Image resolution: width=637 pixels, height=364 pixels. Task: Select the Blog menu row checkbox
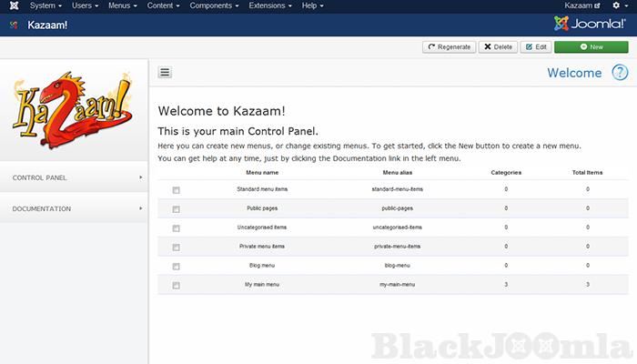[x=176, y=267]
